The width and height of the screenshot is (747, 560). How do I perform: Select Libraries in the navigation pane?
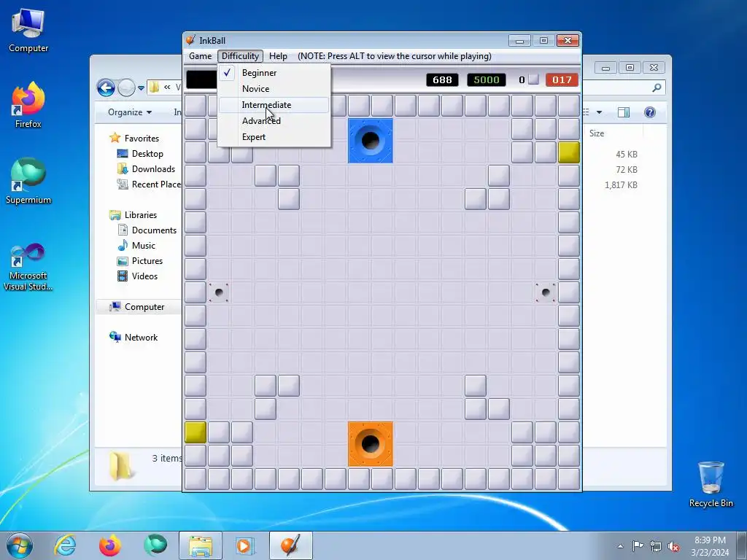tap(141, 215)
